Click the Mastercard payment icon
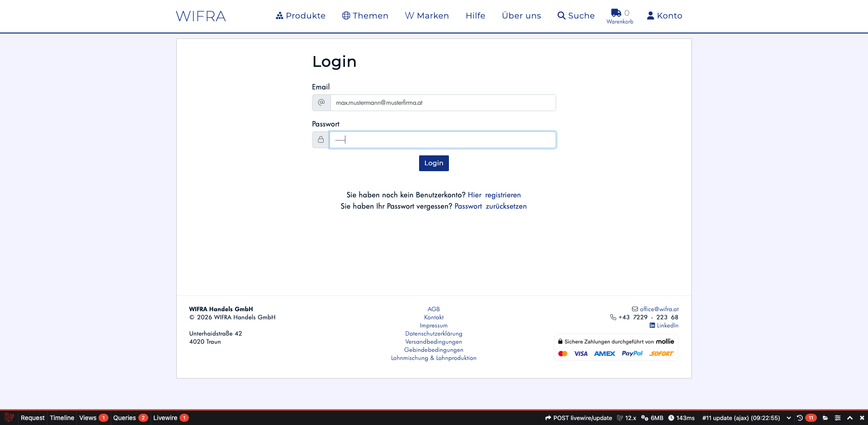Image resolution: width=868 pixels, height=425 pixels. [563, 353]
